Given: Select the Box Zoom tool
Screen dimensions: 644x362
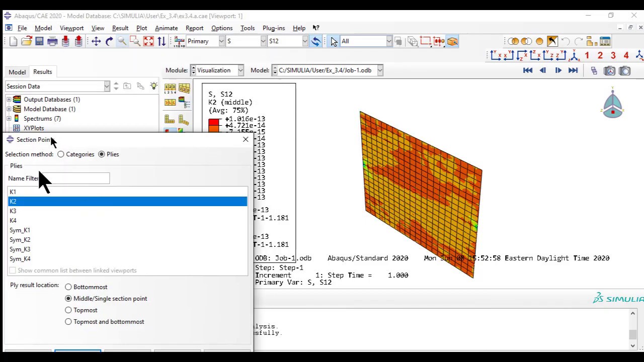Looking at the screenshot, I should [x=135, y=41].
